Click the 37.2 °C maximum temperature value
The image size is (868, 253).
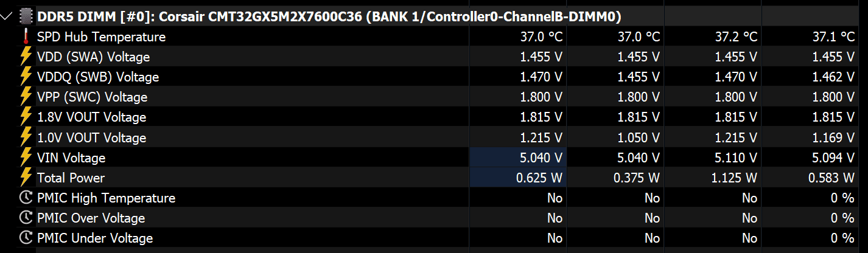coord(737,36)
